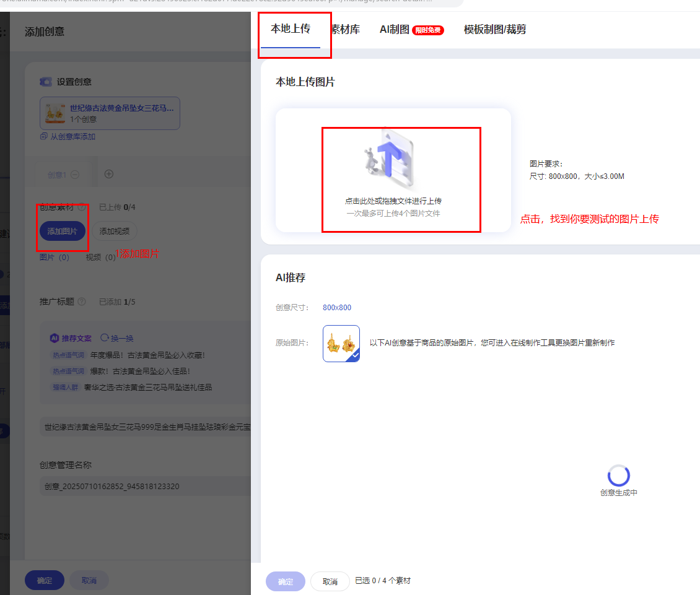Viewport: 700px width, 595px height.
Task: Click 从创意库添加 link
Action: pos(72,136)
